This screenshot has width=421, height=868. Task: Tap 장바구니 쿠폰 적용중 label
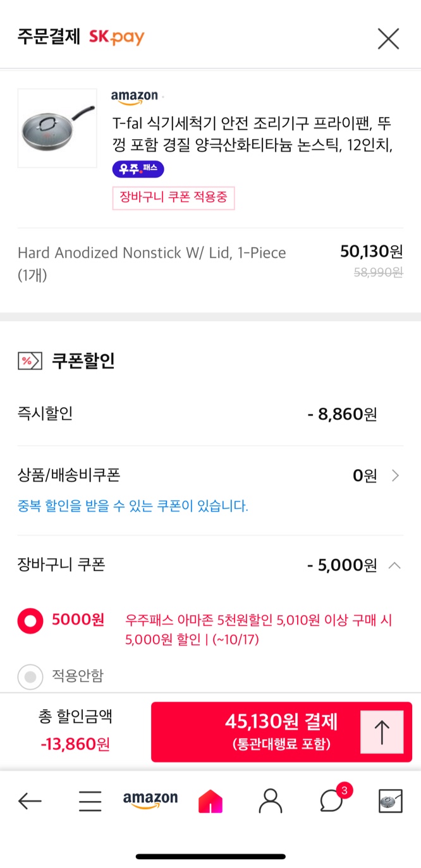173,198
